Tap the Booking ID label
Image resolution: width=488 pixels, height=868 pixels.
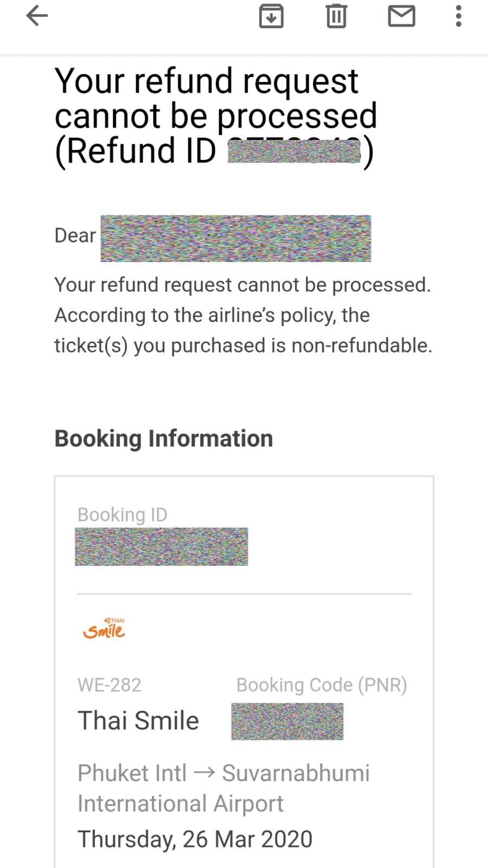[x=123, y=514]
